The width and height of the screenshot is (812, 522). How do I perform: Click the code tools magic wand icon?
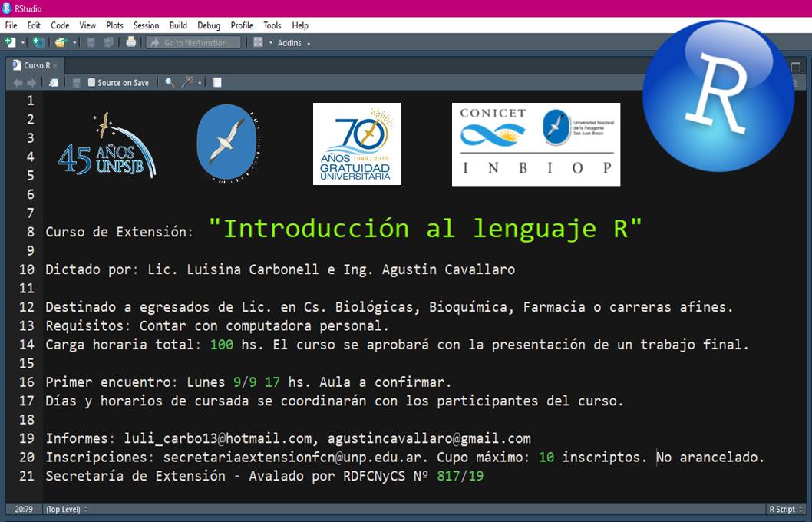[187, 82]
